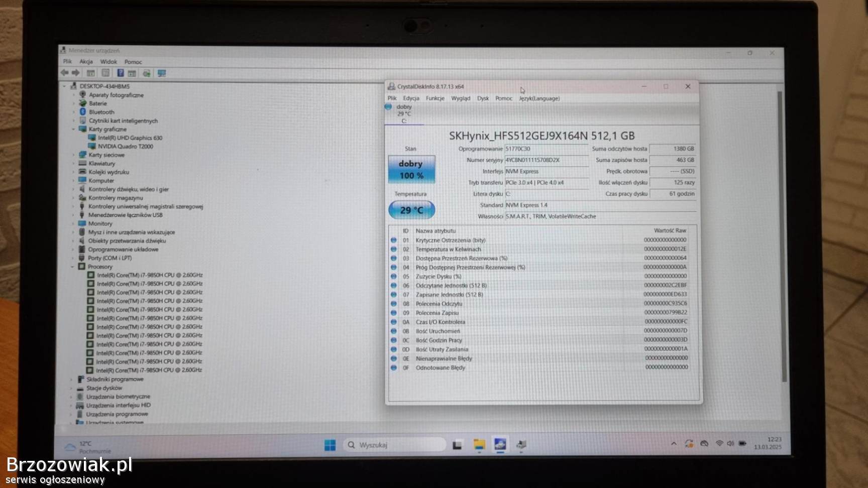The image size is (868, 488).
Task: Click the Back arrow in Device Manager toolbar
Action: point(65,73)
